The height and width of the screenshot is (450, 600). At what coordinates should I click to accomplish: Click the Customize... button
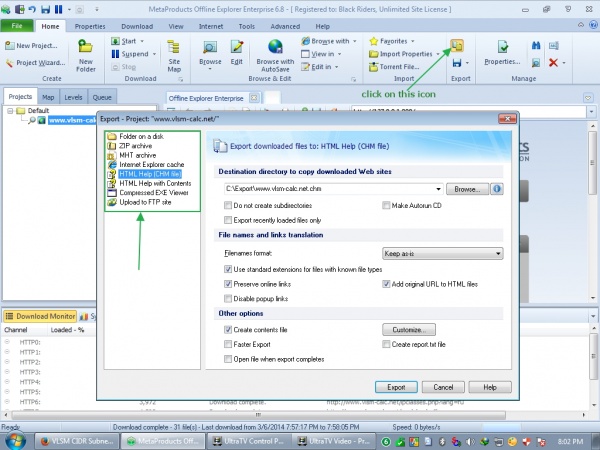click(409, 329)
